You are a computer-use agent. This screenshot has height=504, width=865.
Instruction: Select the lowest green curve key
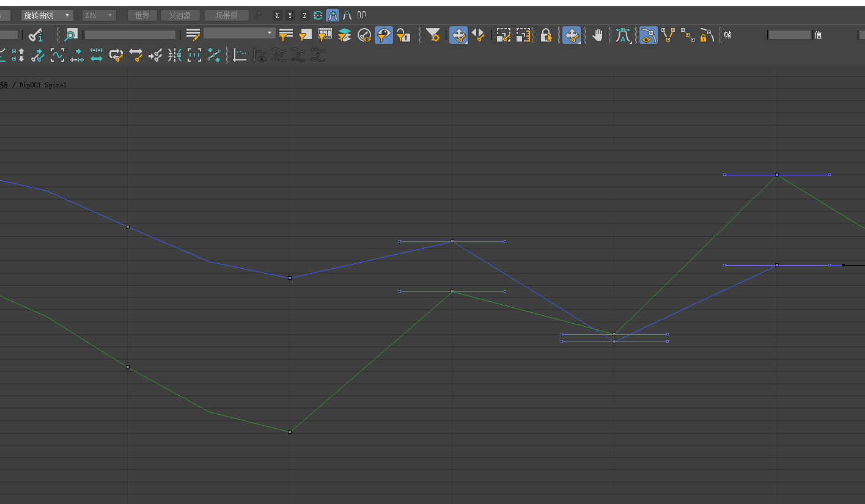coord(290,432)
